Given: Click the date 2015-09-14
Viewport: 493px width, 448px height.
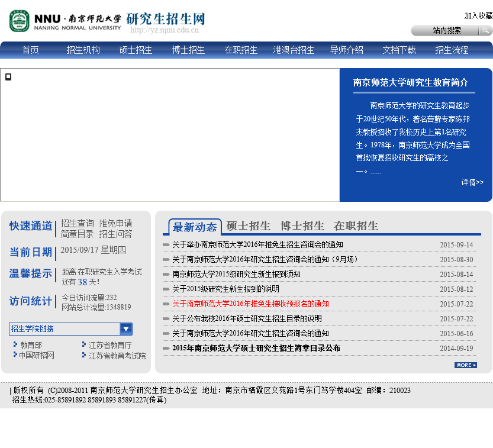Looking at the screenshot, I should pyautogui.click(x=456, y=245).
